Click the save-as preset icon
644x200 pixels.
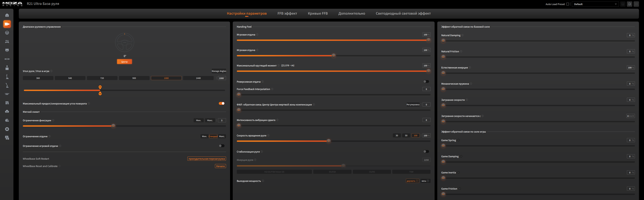[x=629, y=4]
